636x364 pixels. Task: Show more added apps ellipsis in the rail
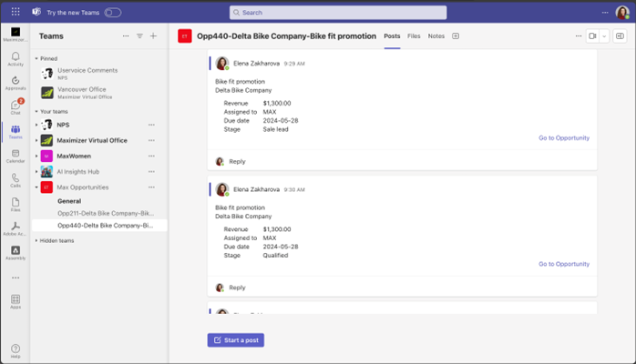pyautogui.click(x=15, y=278)
